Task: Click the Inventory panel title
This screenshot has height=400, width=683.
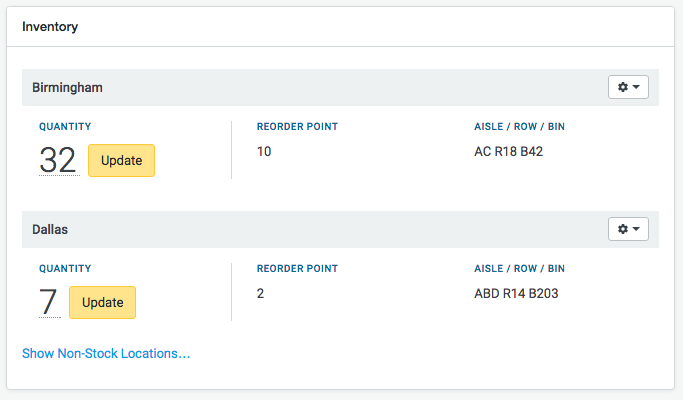Action: point(50,27)
